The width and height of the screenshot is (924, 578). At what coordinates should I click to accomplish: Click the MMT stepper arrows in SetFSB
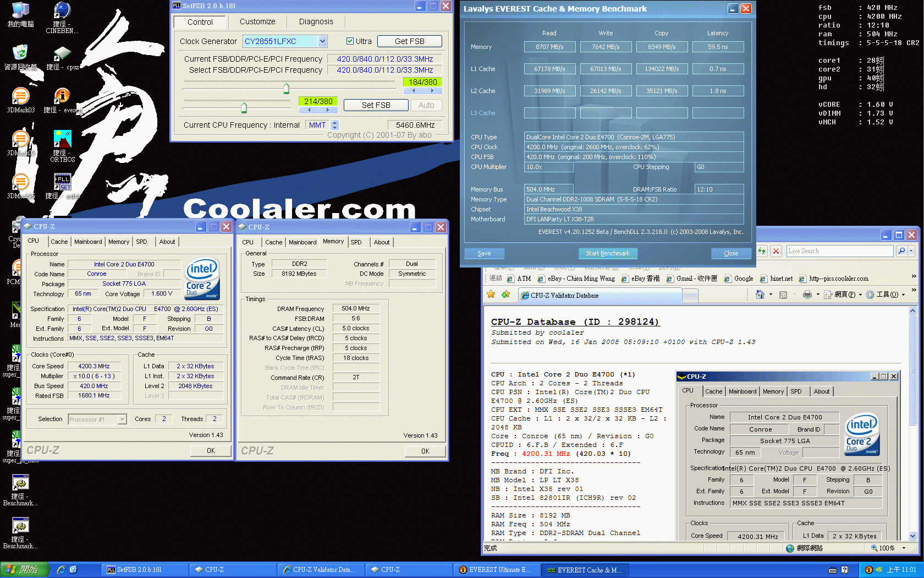click(x=335, y=125)
